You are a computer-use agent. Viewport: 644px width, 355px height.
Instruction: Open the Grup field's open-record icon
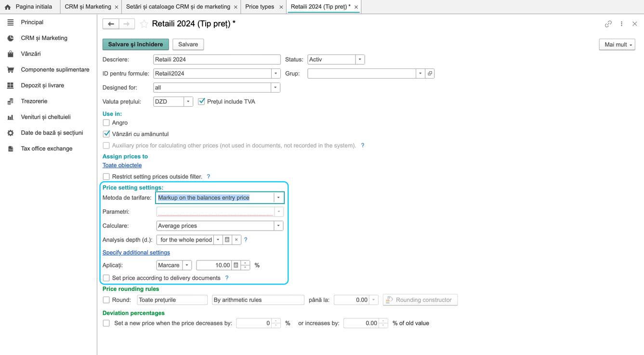tap(430, 73)
